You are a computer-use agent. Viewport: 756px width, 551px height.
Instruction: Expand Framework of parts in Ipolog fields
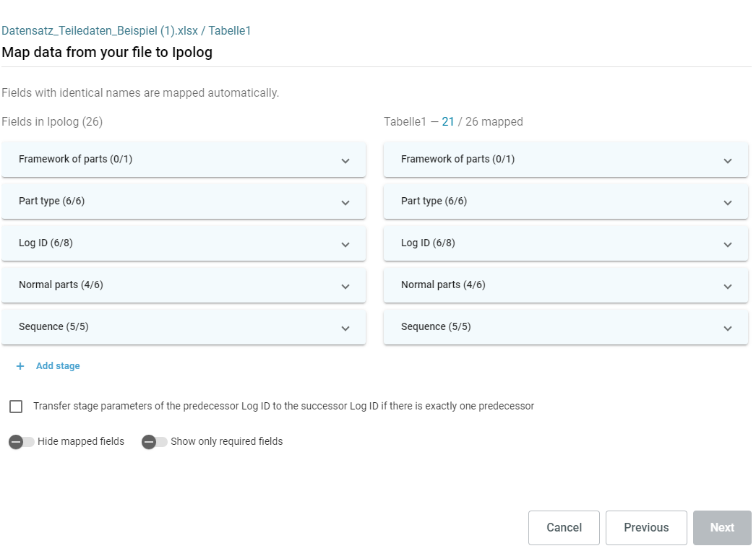(x=184, y=160)
